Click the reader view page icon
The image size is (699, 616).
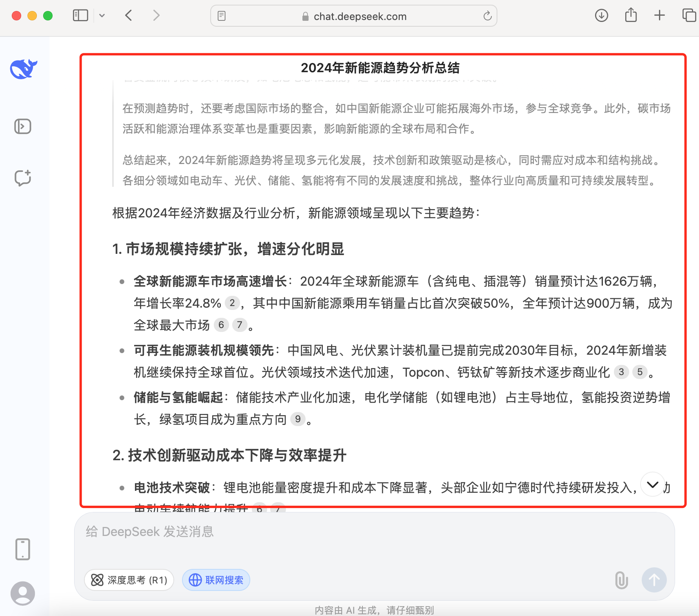pyautogui.click(x=222, y=16)
